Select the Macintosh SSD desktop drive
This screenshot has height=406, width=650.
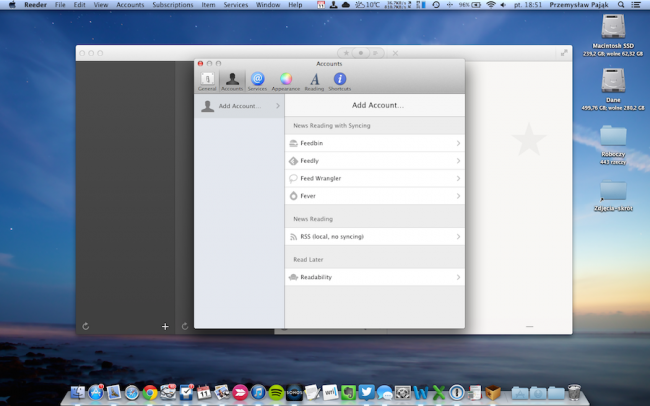tap(613, 35)
